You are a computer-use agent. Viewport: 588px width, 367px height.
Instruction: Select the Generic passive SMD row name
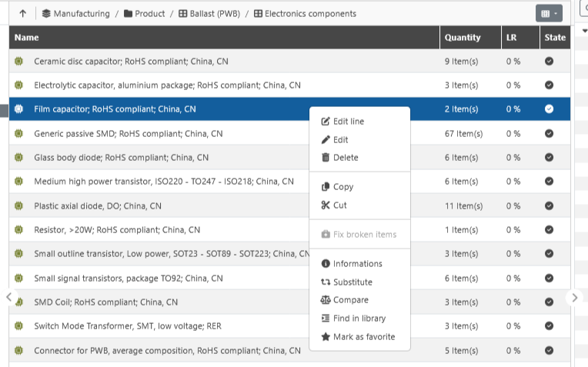(129, 133)
